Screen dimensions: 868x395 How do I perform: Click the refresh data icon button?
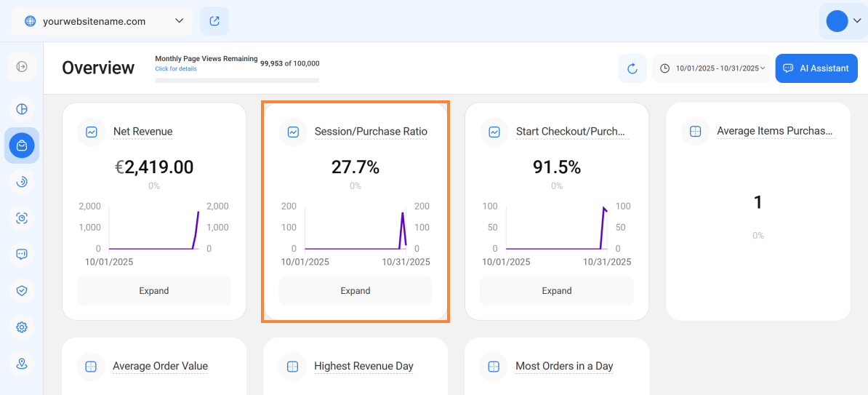[632, 68]
